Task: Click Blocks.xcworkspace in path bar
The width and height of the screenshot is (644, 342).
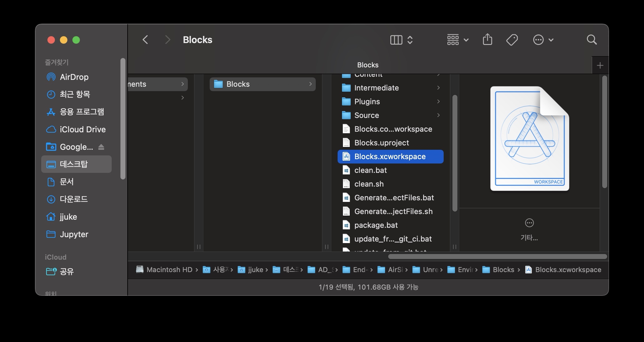Action: (563, 270)
